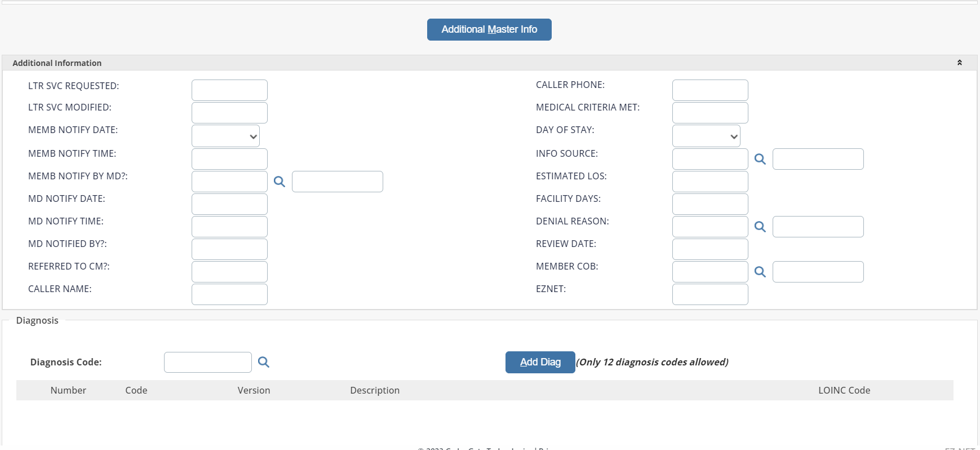Select the ESTIMATED LOS field
The width and height of the screenshot is (980, 450).
pyautogui.click(x=710, y=182)
